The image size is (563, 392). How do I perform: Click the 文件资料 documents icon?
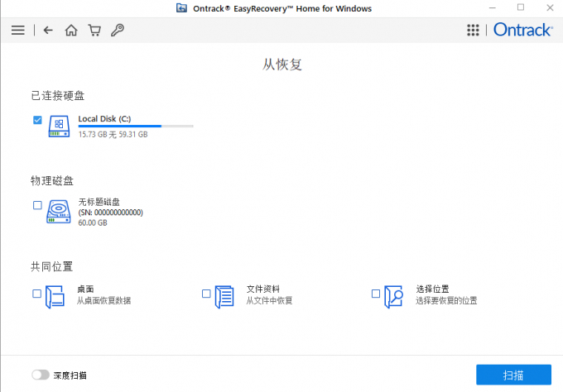[224, 297]
